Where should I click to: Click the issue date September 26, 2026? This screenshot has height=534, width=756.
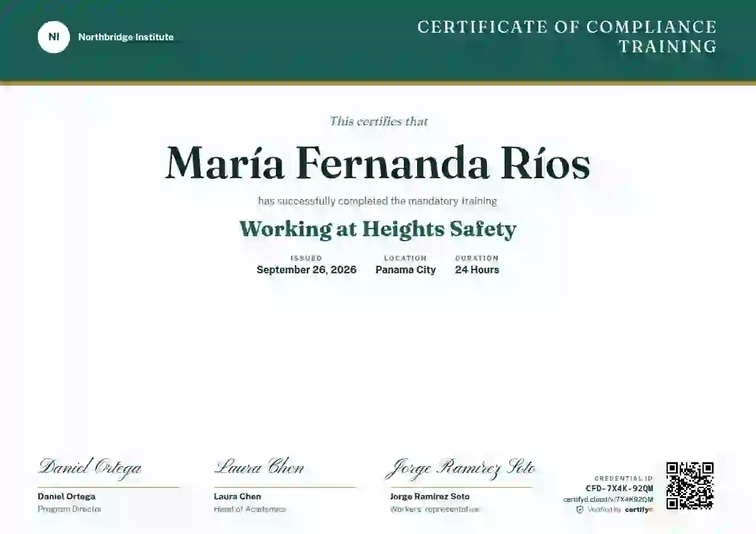tap(306, 270)
